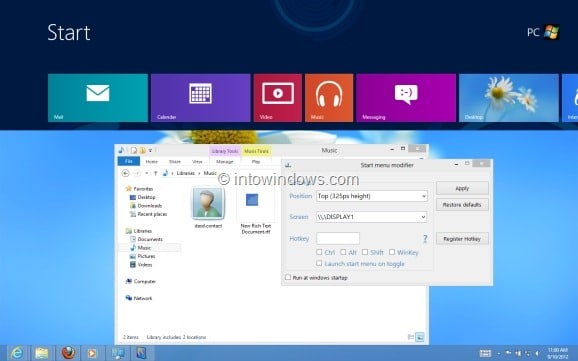578x361 pixels.
Task: Open the File tab in Explorer
Action: click(x=129, y=161)
